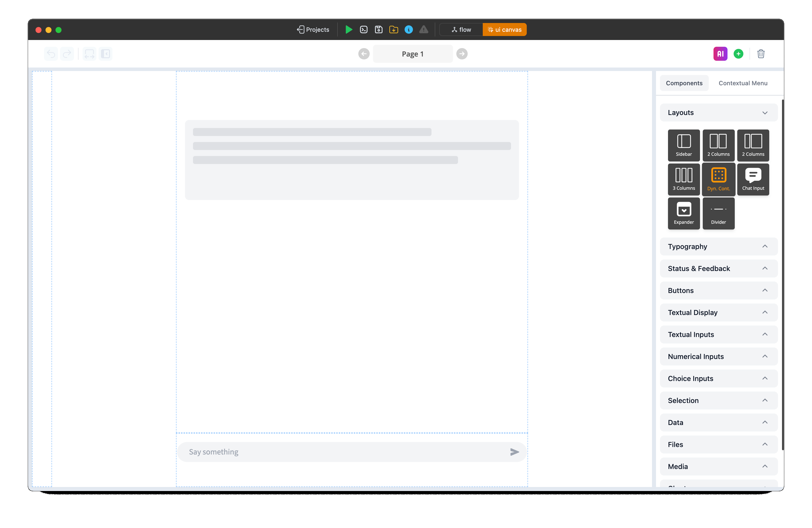Click the blue info icon

pos(408,30)
